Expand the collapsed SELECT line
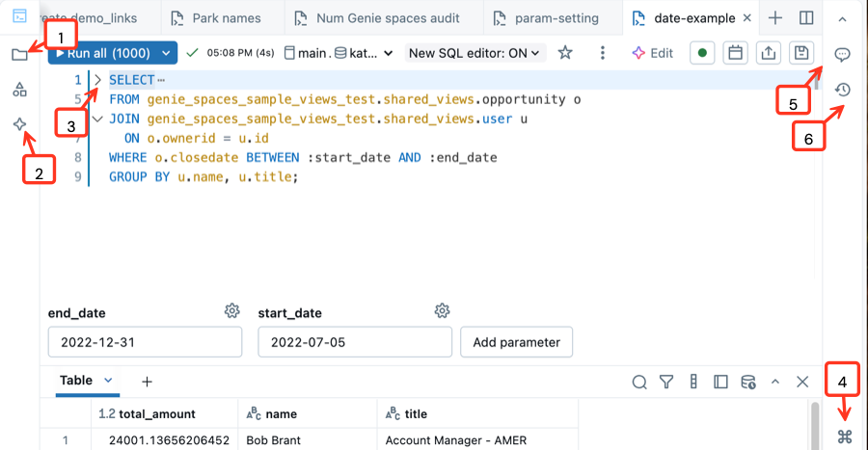Screen dimensions: 868x450 (96, 80)
